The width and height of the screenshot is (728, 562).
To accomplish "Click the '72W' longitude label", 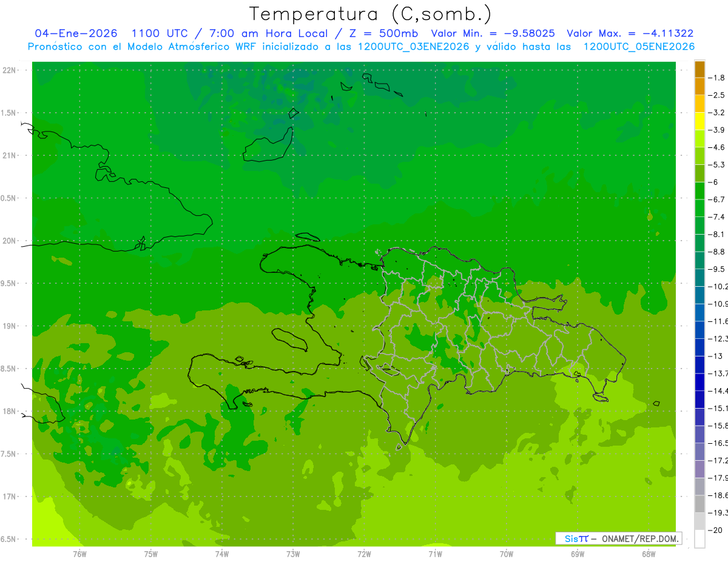I will tap(364, 554).
